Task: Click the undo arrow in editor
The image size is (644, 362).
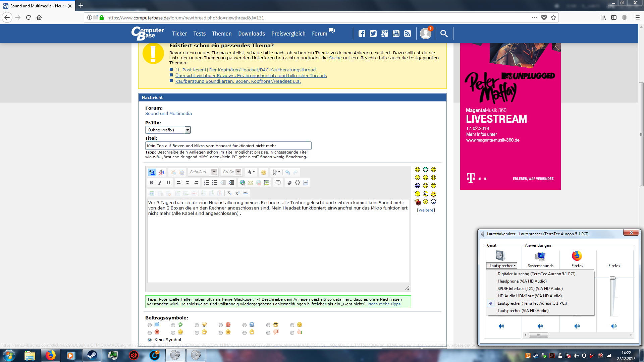Action: [x=287, y=172]
